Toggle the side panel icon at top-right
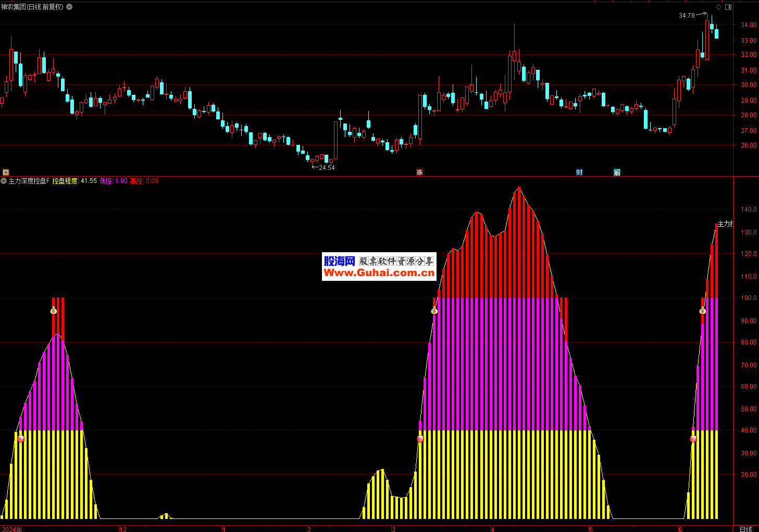This screenshot has width=759, height=532. (728, 7)
